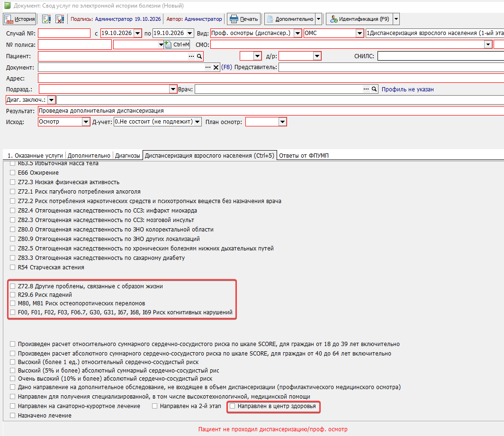The image size is (504, 436).
Task: Open the Исход dropdown showing Осмотр
Action: tap(86, 122)
